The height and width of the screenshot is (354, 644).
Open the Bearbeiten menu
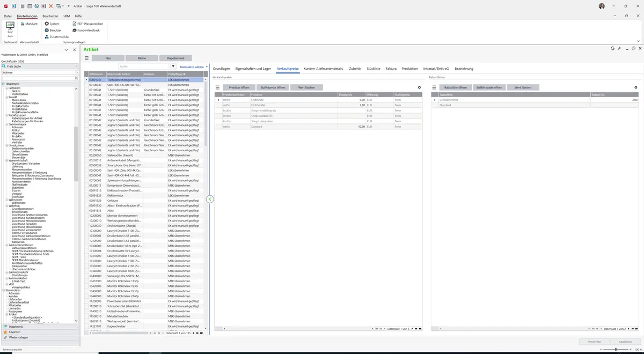[x=50, y=16]
